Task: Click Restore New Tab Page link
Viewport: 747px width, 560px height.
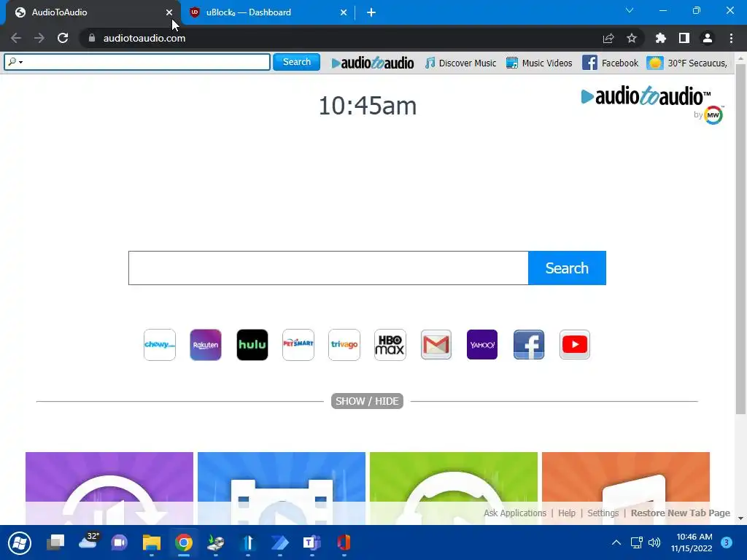Action: tap(681, 513)
